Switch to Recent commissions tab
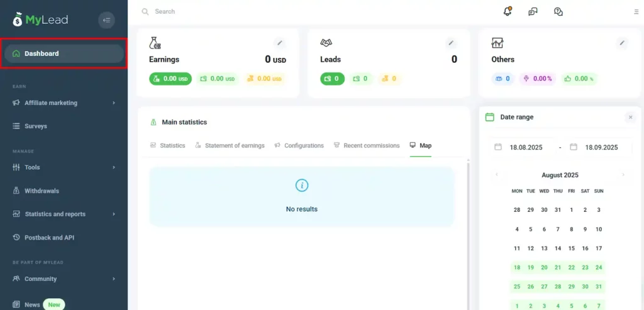 [x=367, y=146]
